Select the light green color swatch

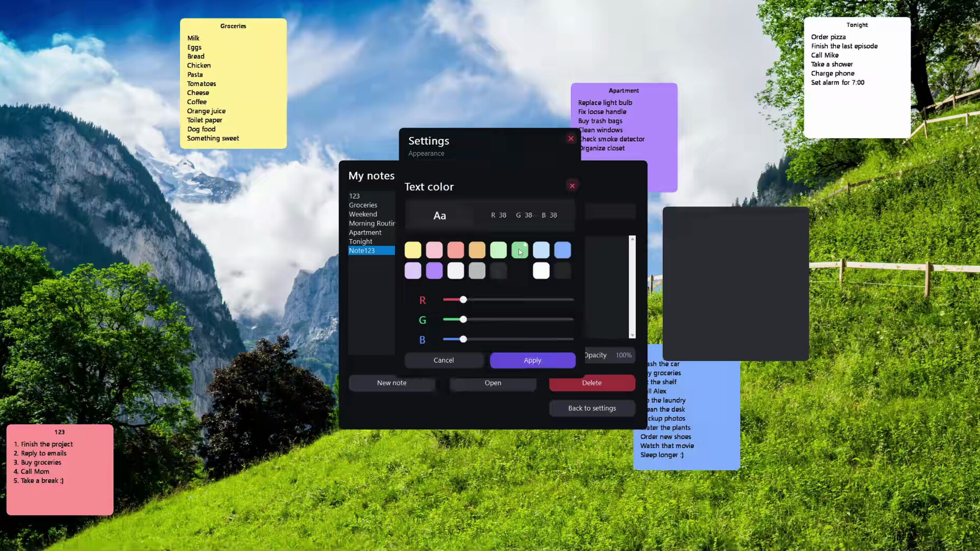(499, 250)
